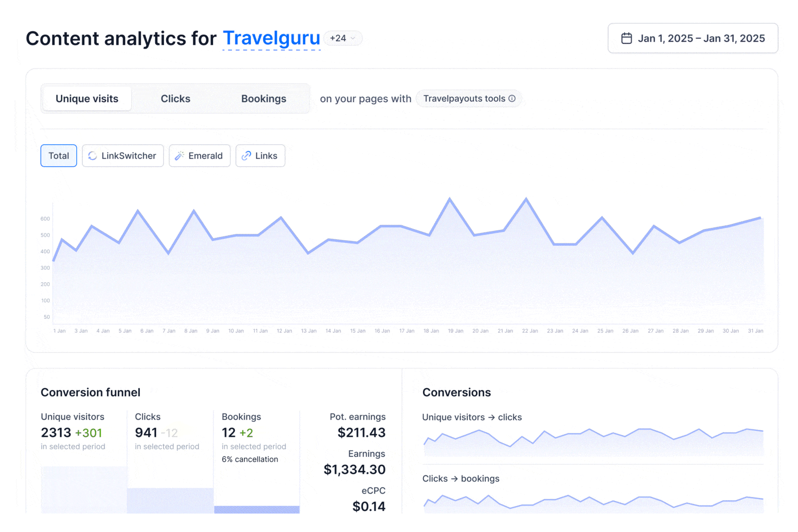Click the $211.43 potential earnings value
Screen dimensions: 798x532
pos(362,433)
